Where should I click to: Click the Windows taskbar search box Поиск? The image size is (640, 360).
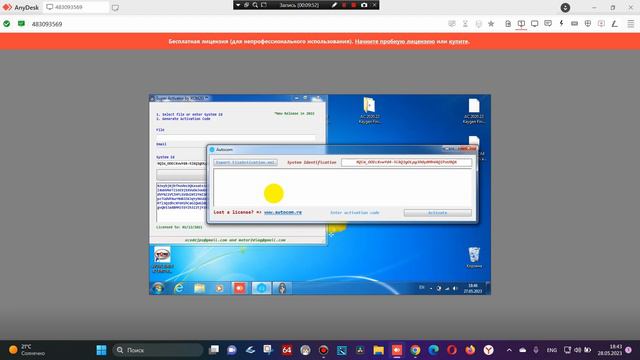158,350
